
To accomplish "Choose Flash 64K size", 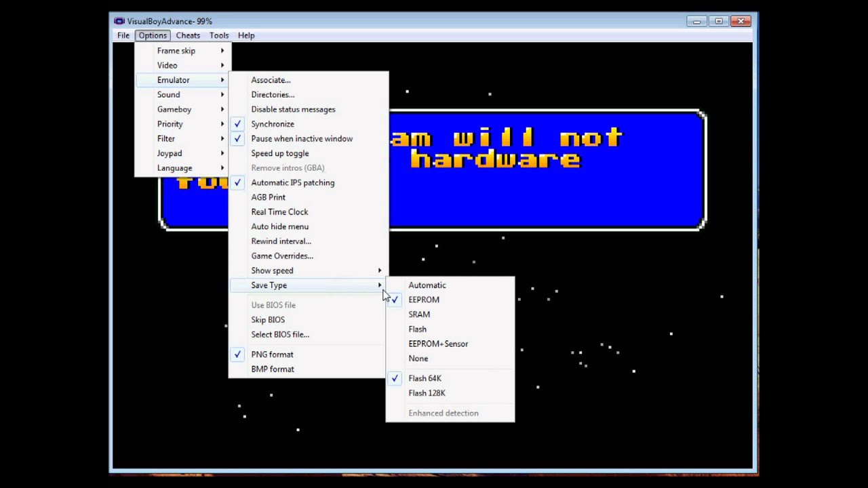I will (450, 378).
